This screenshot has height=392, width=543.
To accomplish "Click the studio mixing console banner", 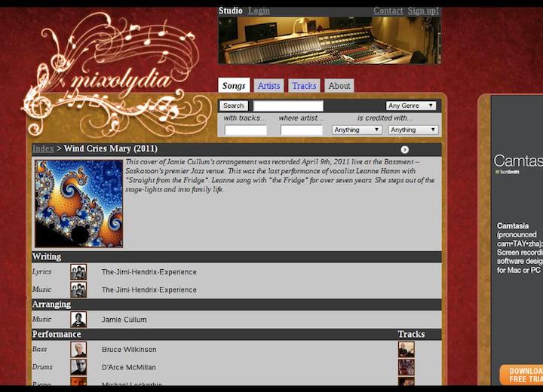I will point(330,40).
